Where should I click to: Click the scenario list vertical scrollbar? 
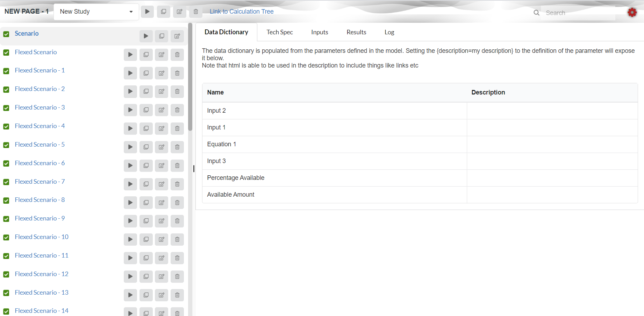tap(190, 77)
